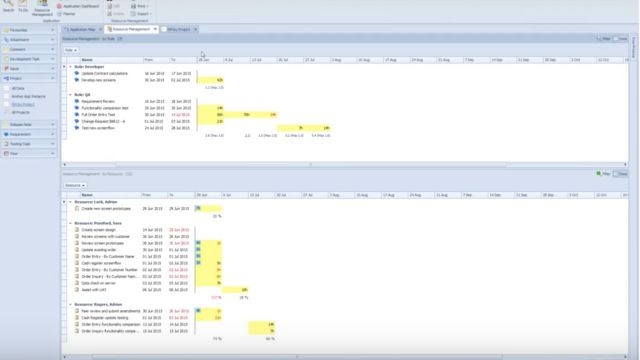Viewport: 640px width, 360px height.
Task: Click the Full Order Entry Test icon
Action: pos(77,115)
